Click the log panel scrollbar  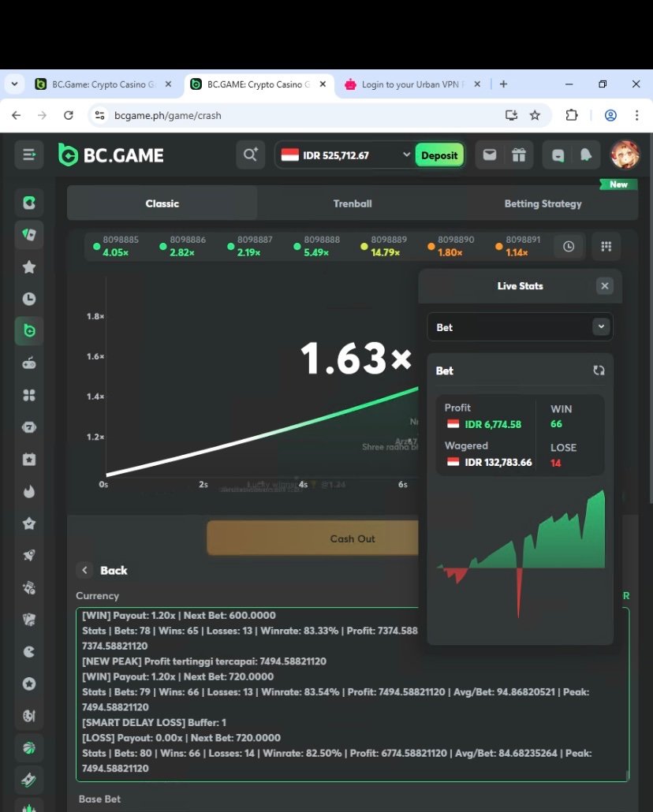coord(628,775)
